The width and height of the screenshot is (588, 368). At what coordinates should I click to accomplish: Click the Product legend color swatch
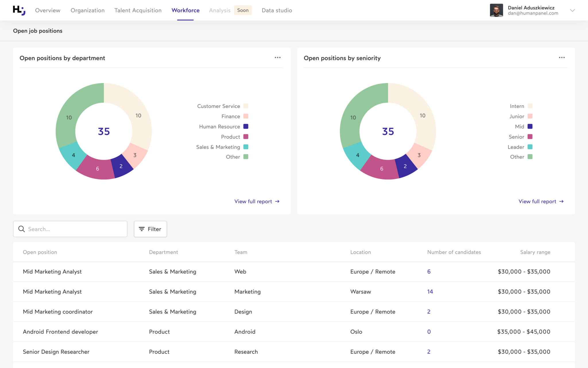[x=246, y=137]
